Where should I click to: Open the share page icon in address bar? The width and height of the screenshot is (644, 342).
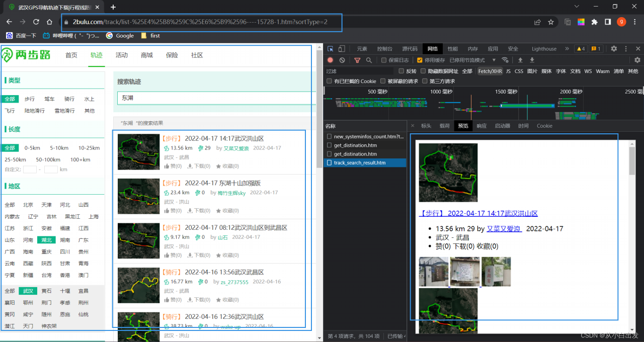[x=537, y=22]
